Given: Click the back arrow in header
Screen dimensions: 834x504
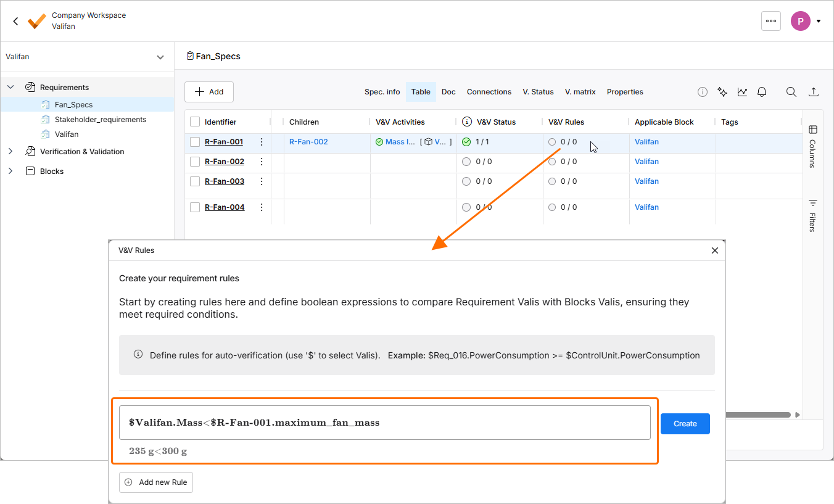Looking at the screenshot, I should tap(15, 21).
